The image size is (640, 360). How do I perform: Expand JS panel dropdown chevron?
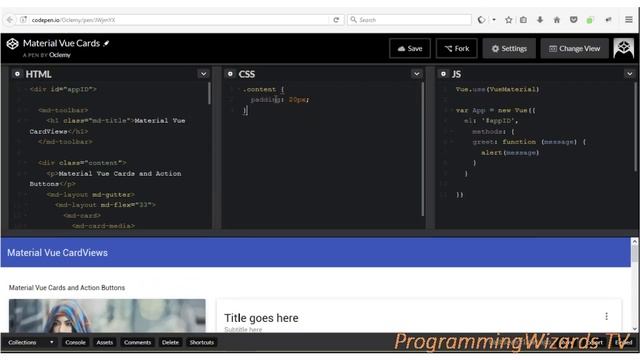[629, 74]
